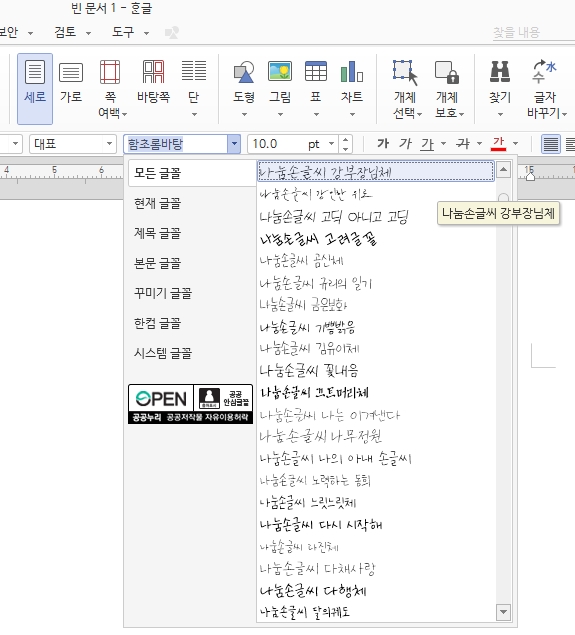Select 세로 portrait orientation
575x635 pixels.
coord(35,89)
